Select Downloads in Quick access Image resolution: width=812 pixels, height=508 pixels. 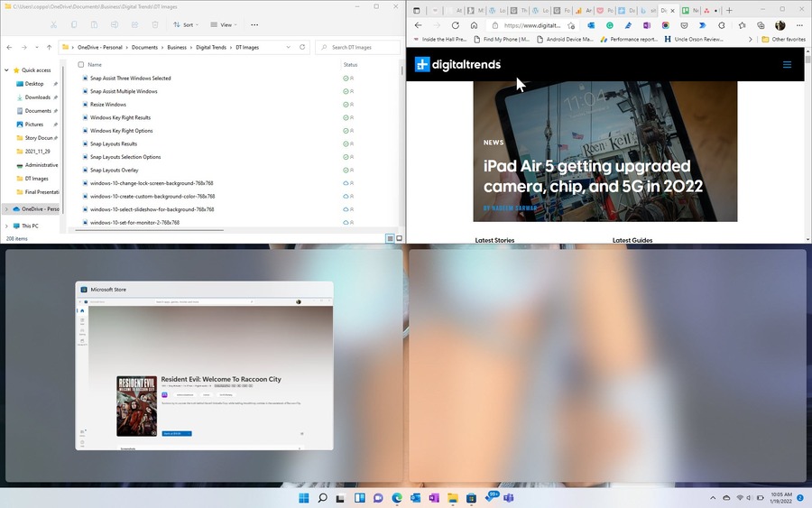[x=37, y=97]
